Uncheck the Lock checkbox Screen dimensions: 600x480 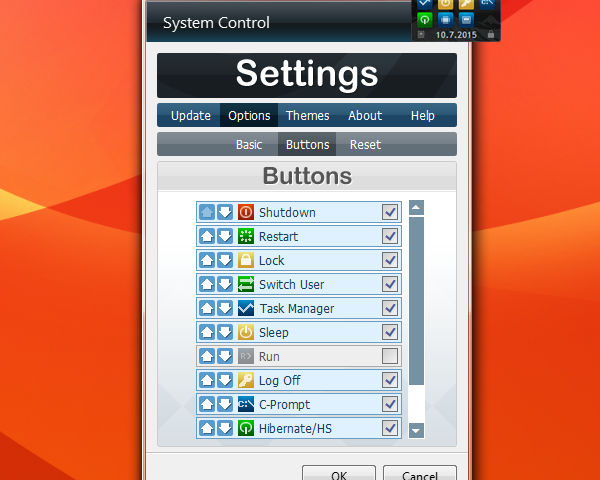tap(390, 260)
